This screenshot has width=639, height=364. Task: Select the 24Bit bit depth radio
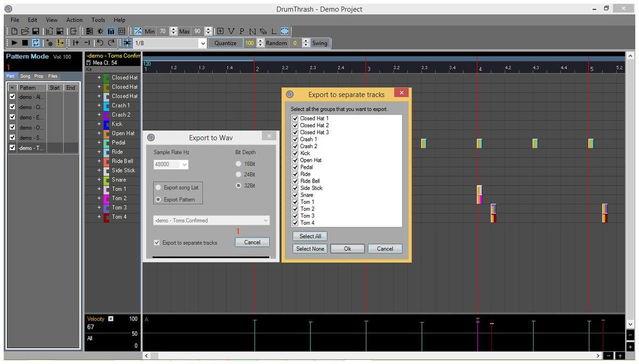coord(239,175)
